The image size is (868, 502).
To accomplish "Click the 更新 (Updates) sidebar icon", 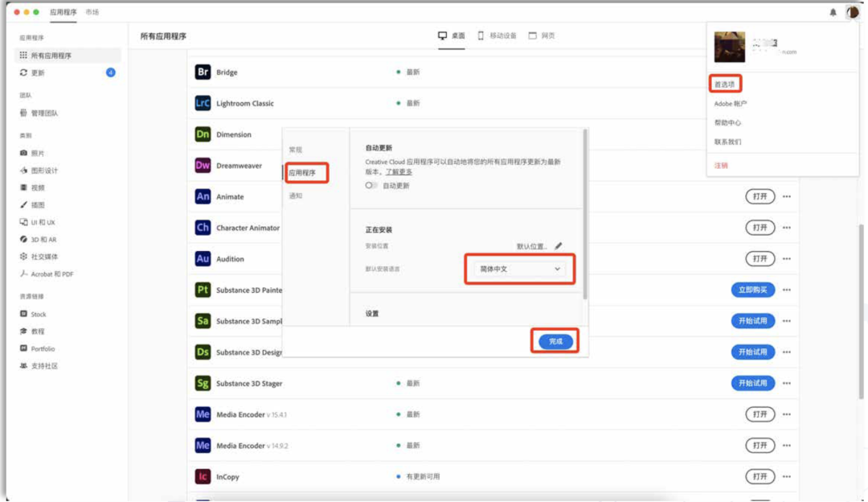I will click(24, 72).
